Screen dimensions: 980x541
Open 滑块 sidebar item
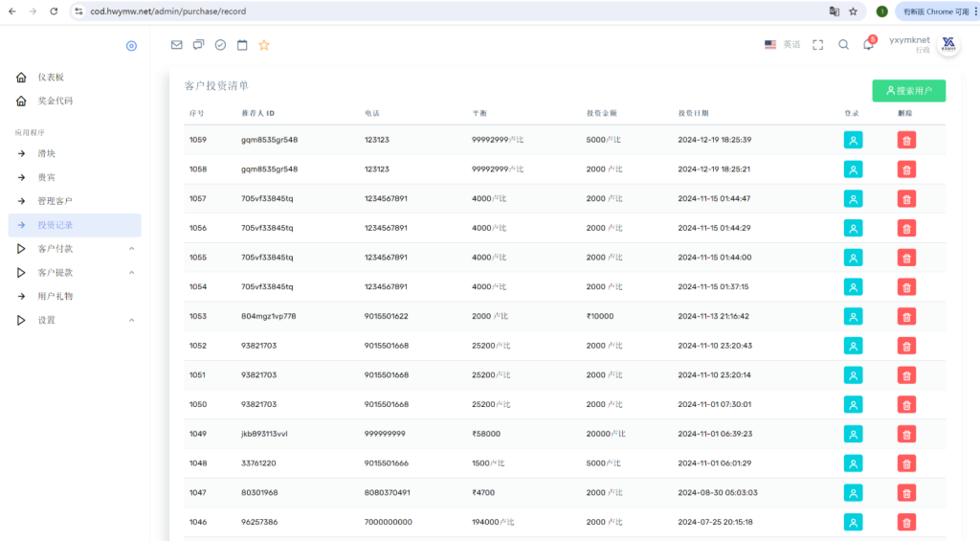tap(75, 153)
